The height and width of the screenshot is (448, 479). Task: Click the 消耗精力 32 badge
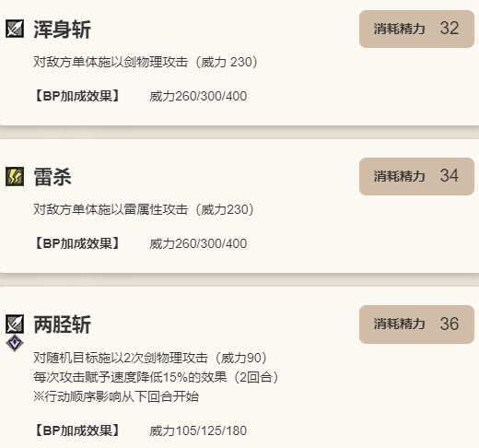click(416, 29)
